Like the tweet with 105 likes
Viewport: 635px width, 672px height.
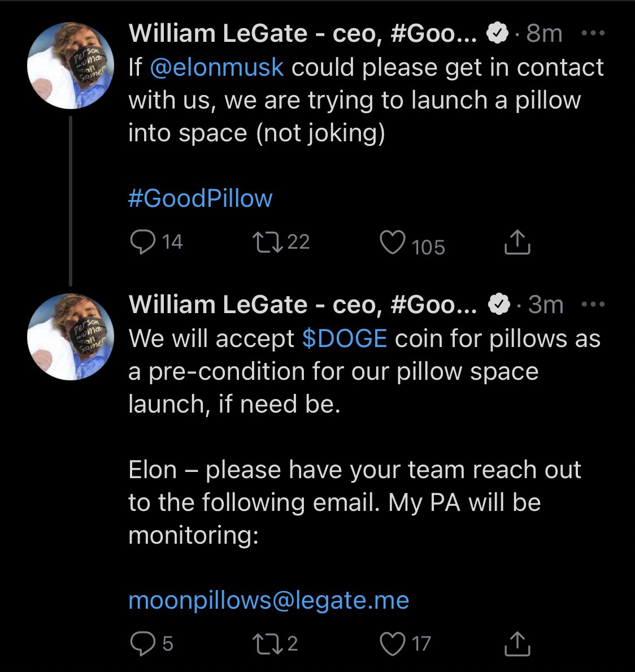(x=392, y=242)
